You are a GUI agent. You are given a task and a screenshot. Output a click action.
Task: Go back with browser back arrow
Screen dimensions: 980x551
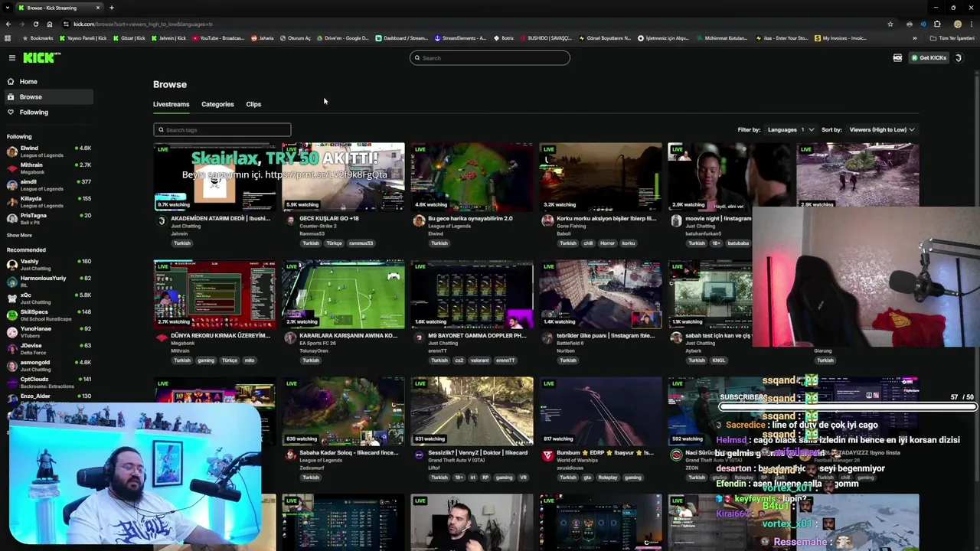point(8,24)
